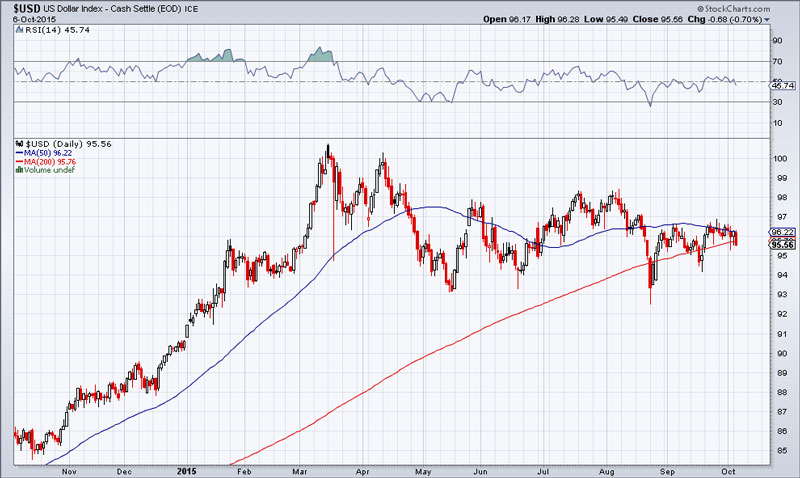
Task: Click the 6-Oct-2015 date label
Action: pos(35,19)
